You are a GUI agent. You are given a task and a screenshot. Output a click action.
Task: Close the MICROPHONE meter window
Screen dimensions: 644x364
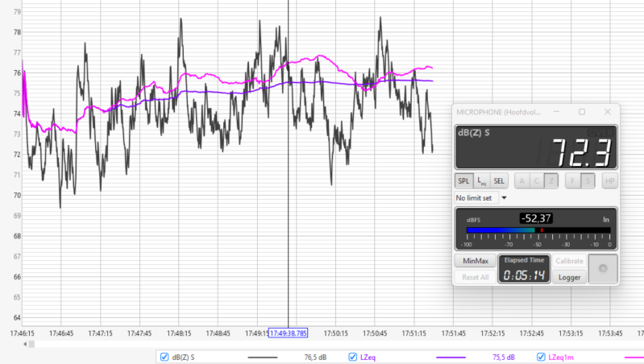point(608,112)
